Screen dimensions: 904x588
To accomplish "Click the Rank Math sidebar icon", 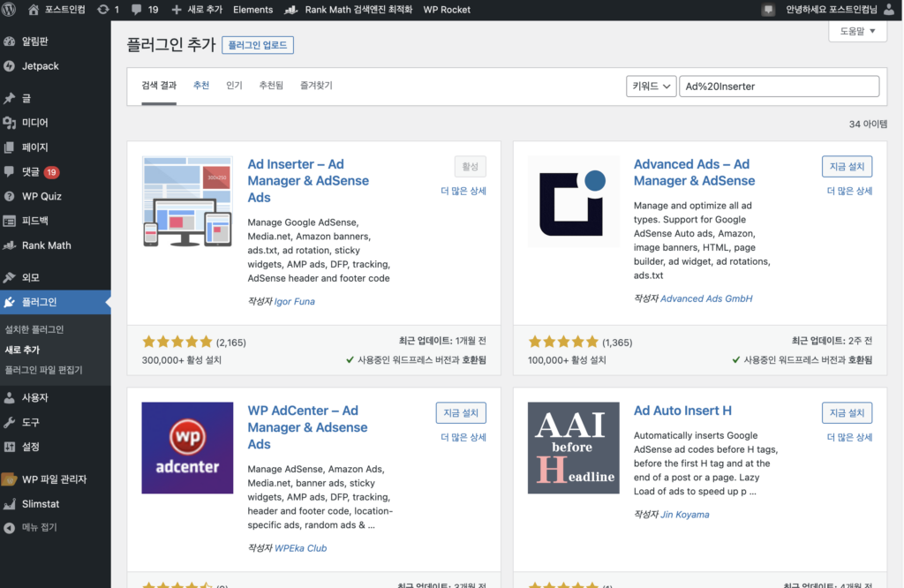I will [x=9, y=245].
